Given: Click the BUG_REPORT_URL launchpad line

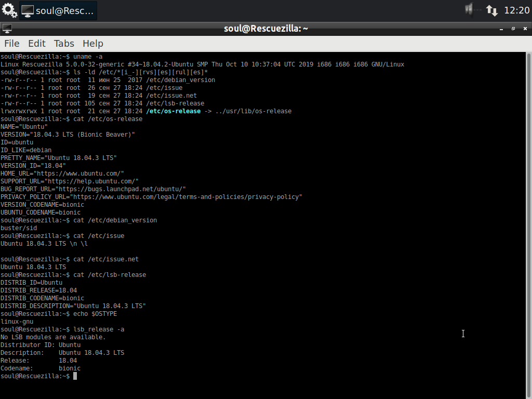Looking at the screenshot, I should pyautogui.click(x=93, y=189).
